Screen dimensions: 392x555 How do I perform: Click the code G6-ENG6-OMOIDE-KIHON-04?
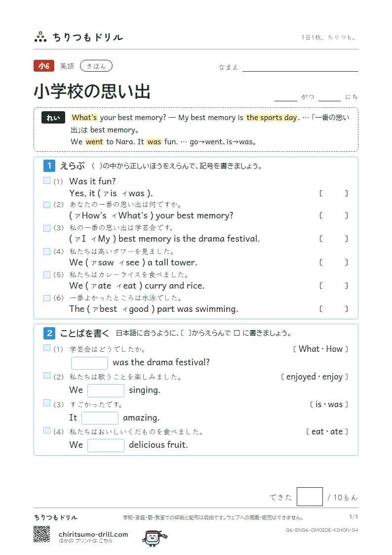point(322,530)
